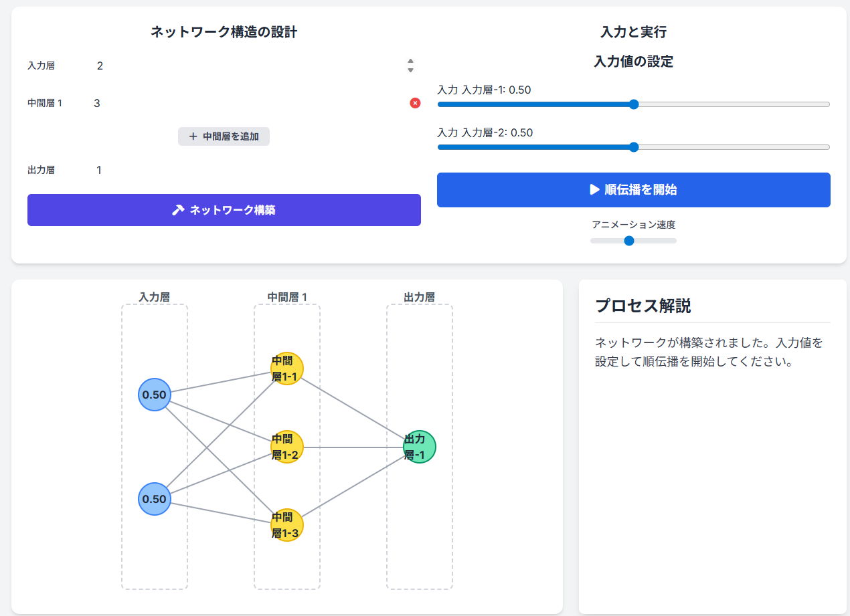The image size is (850, 616).
Task: Focus the 出力層 neuron count field
Action: (x=256, y=170)
